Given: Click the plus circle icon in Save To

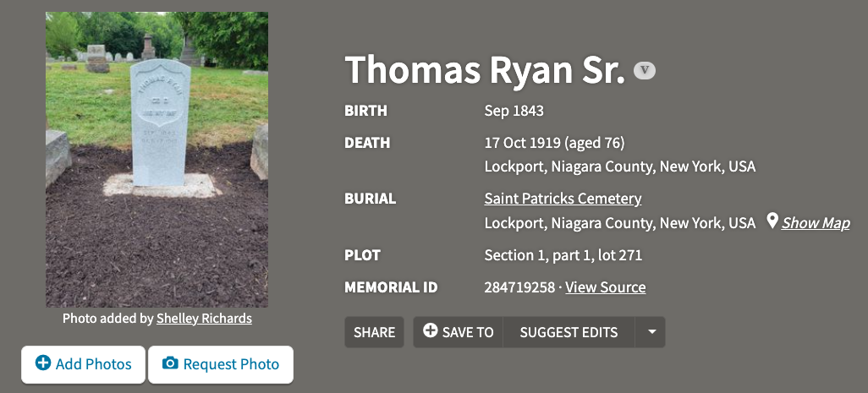Looking at the screenshot, I should (430, 331).
